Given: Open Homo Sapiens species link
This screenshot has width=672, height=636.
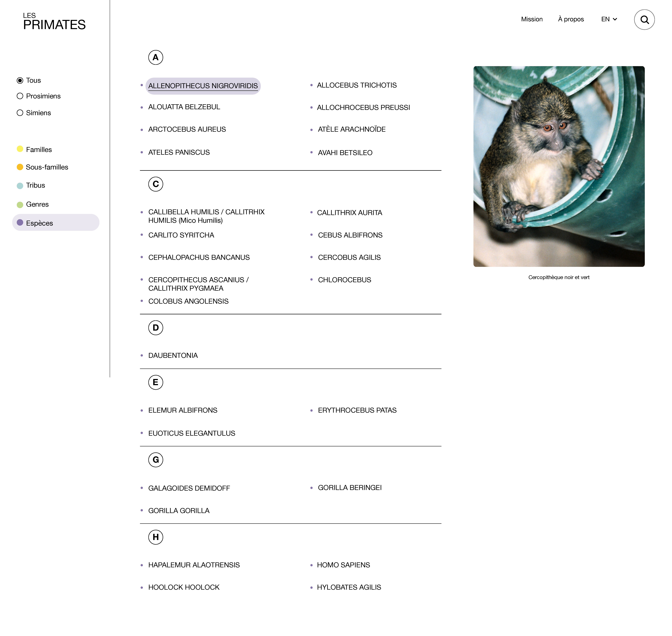Looking at the screenshot, I should pyautogui.click(x=343, y=565).
